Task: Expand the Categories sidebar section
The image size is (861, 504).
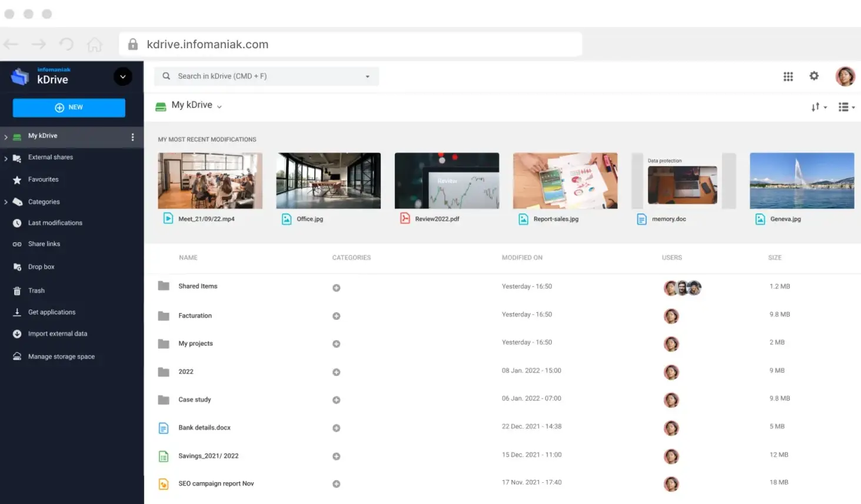Action: [6, 202]
